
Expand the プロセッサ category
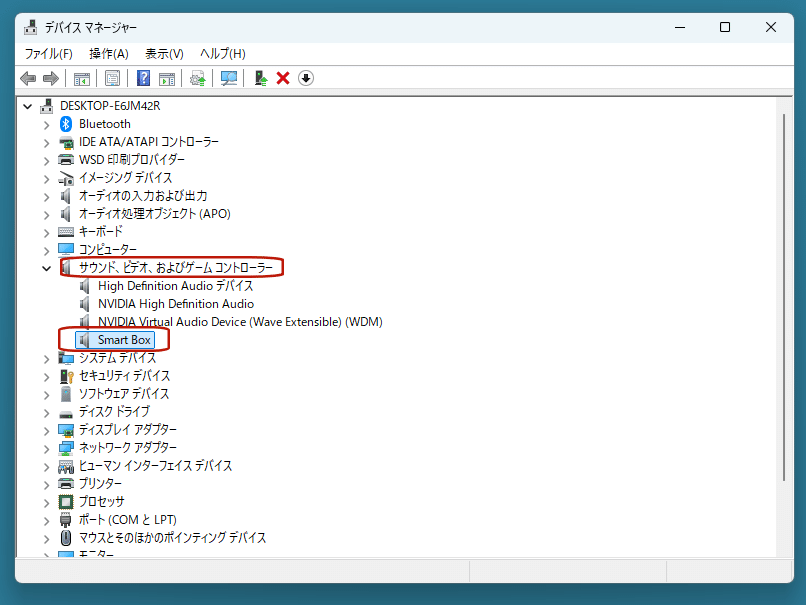(x=46, y=502)
